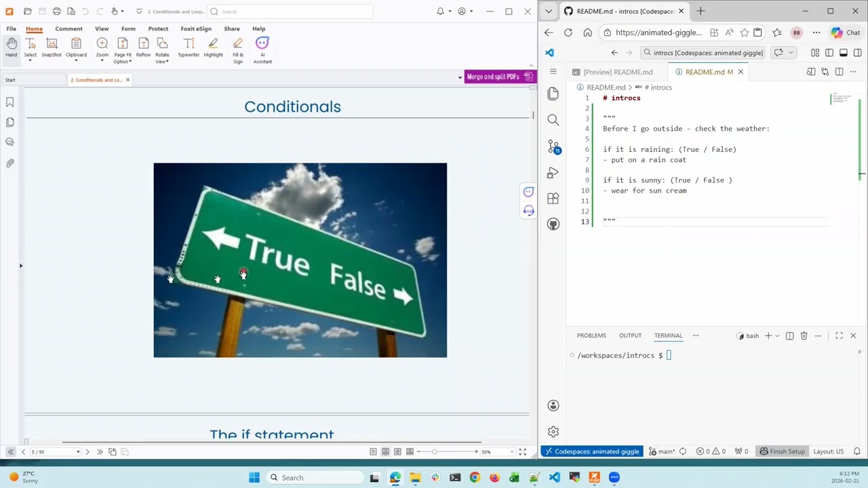Expand the Select tool dropdown
Screen dimensions: 868x488
tap(31, 61)
